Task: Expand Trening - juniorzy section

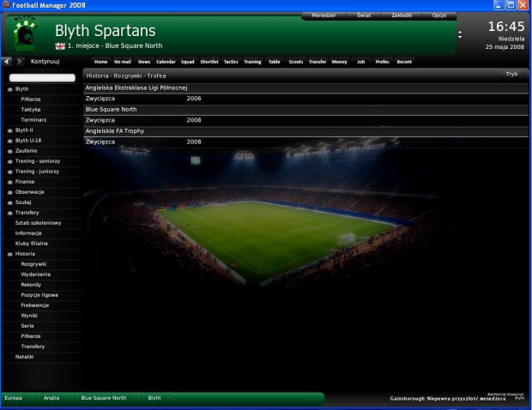Action: 10,172
